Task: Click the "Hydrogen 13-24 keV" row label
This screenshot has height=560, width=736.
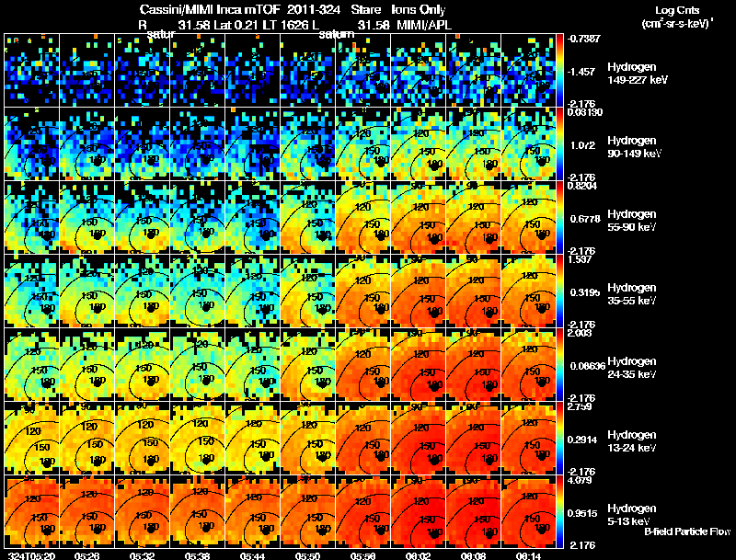Action: 632,441
